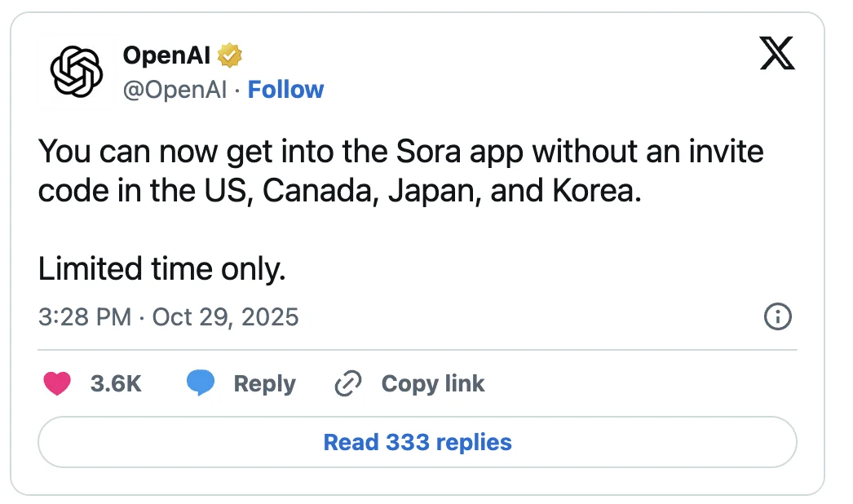The height and width of the screenshot is (504, 853).
Task: Open the @OpenAI handle link
Action: [175, 90]
